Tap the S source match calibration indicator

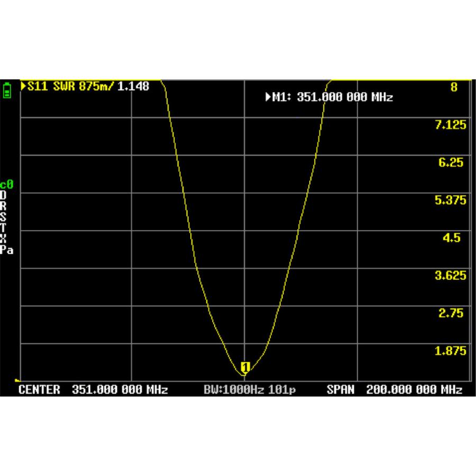[4, 218]
